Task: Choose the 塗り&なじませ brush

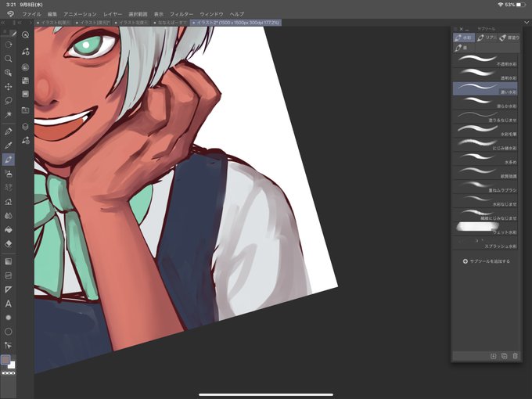Action: click(x=485, y=117)
